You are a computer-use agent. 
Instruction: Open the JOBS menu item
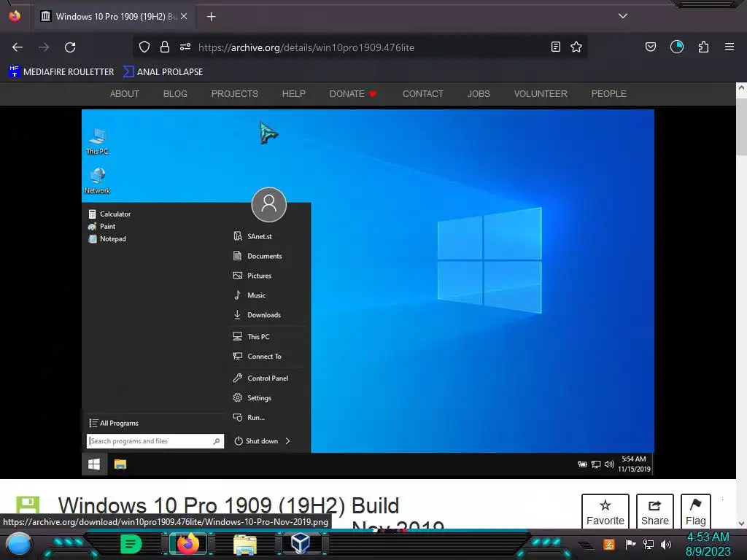point(479,94)
